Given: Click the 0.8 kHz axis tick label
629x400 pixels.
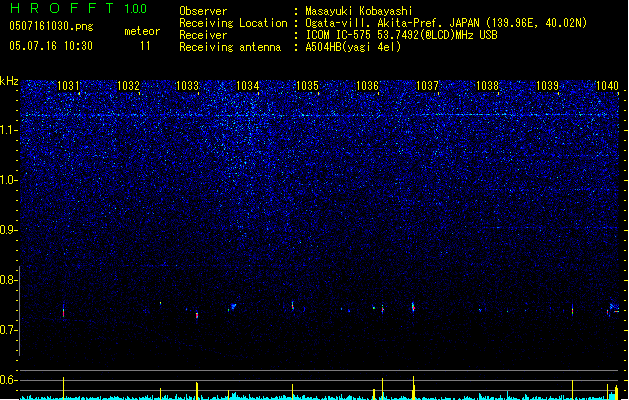Looking at the screenshot, I should [8, 280].
